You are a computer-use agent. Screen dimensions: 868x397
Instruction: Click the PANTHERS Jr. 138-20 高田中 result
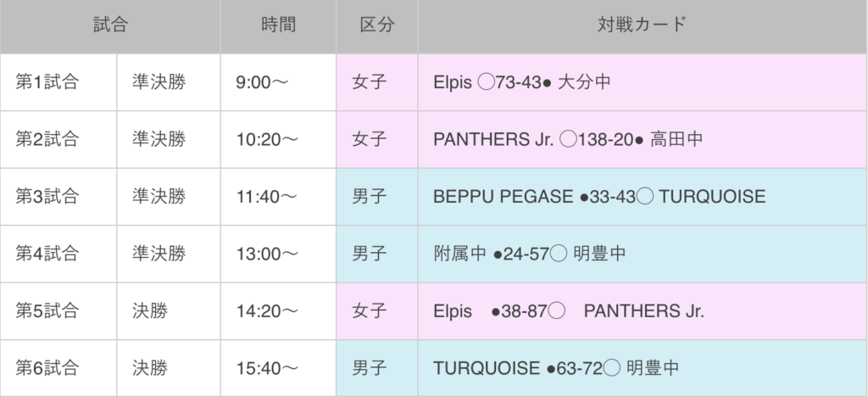pos(567,139)
